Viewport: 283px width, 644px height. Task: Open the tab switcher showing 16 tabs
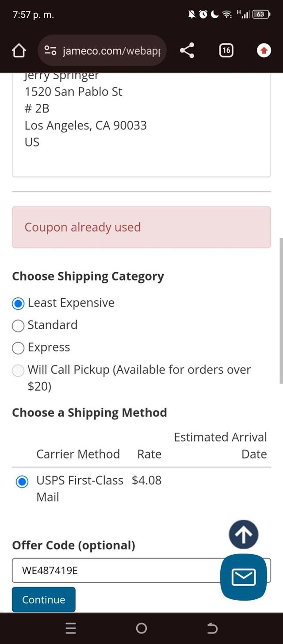point(226,51)
